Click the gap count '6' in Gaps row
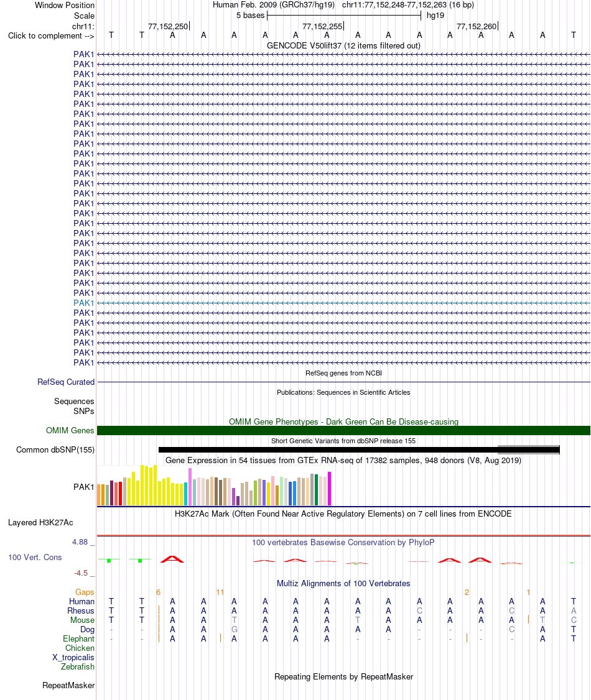 coord(158,592)
